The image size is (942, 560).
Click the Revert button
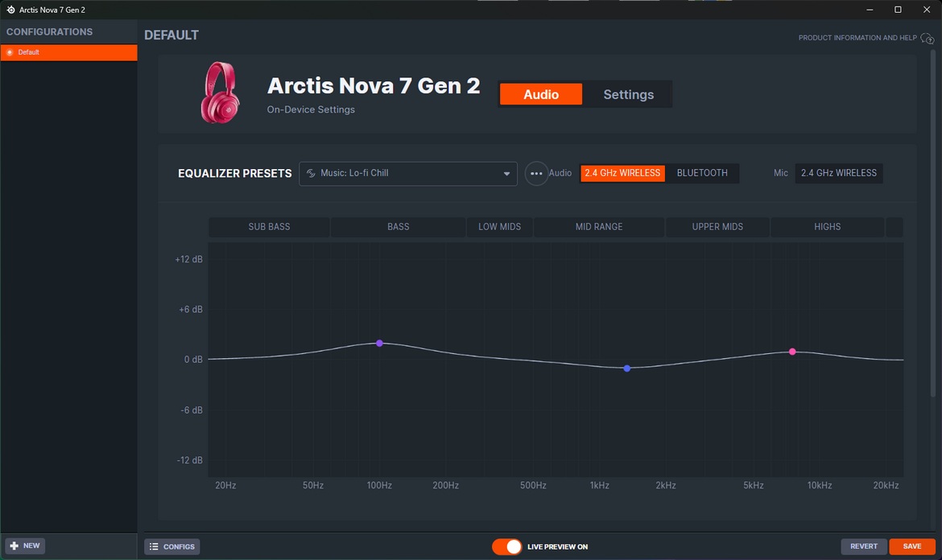coord(864,546)
